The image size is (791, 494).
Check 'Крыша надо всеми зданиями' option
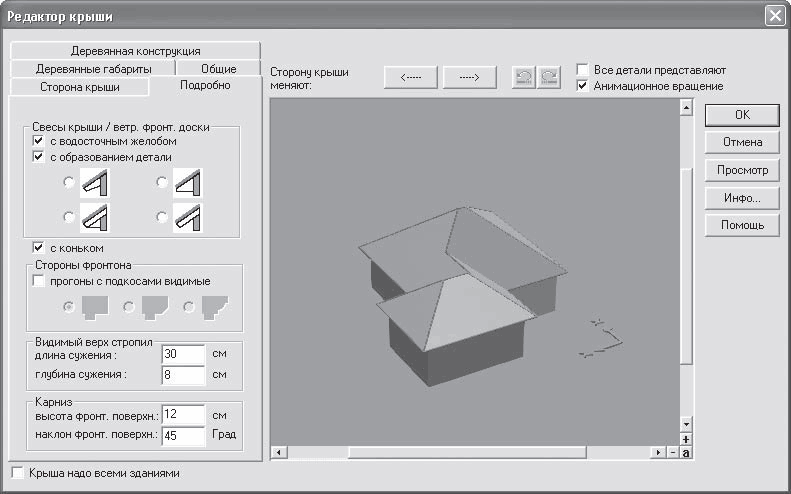[18, 473]
